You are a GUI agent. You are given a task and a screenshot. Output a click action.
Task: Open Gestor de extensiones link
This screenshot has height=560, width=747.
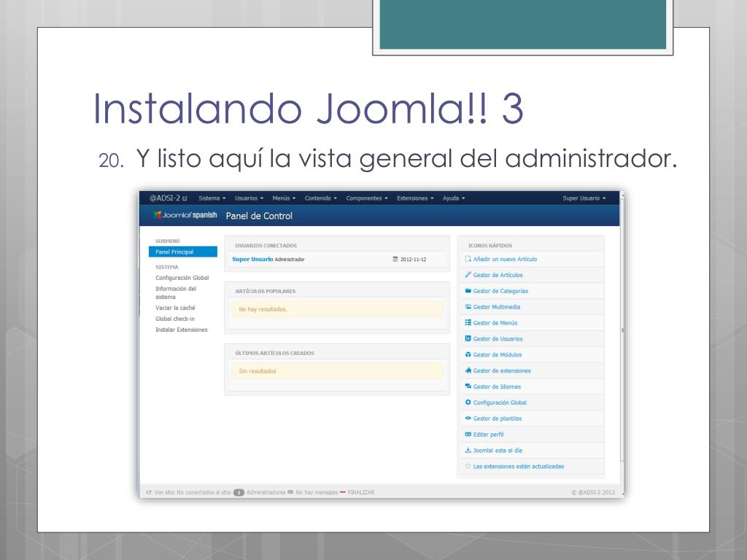[502, 370]
